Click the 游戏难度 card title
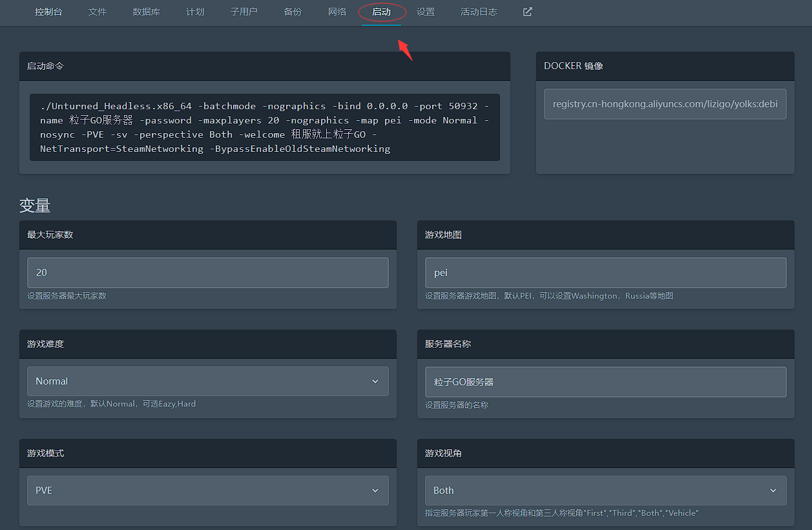 pos(45,344)
